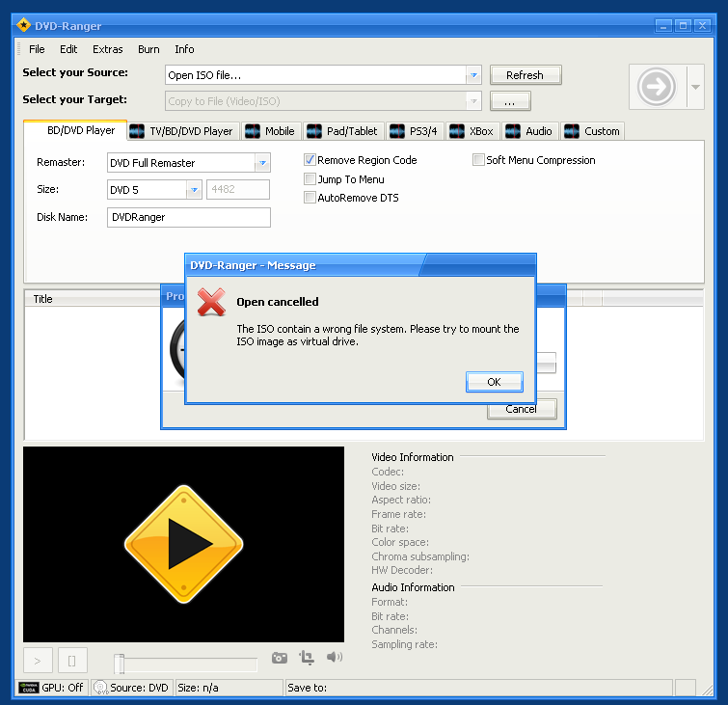Expand the Remaster mode dropdown
The width and height of the screenshot is (728, 705).
pyautogui.click(x=262, y=163)
